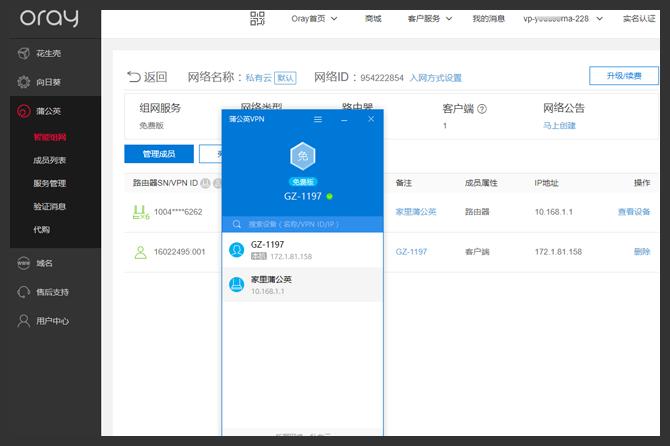The width and height of the screenshot is (670, 446).
Task: Click the 查看设备 link for the router
Action: pos(634,212)
